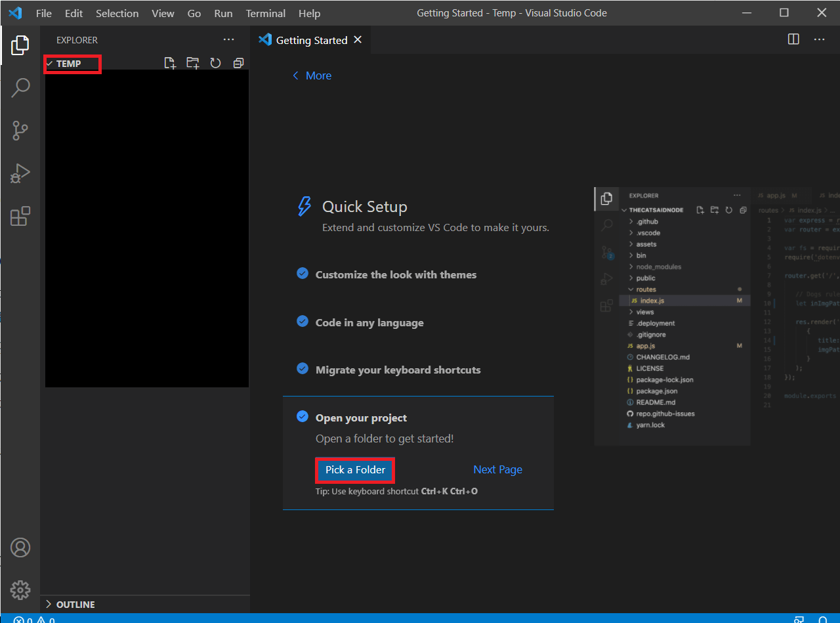Open the Help menu

click(x=309, y=13)
